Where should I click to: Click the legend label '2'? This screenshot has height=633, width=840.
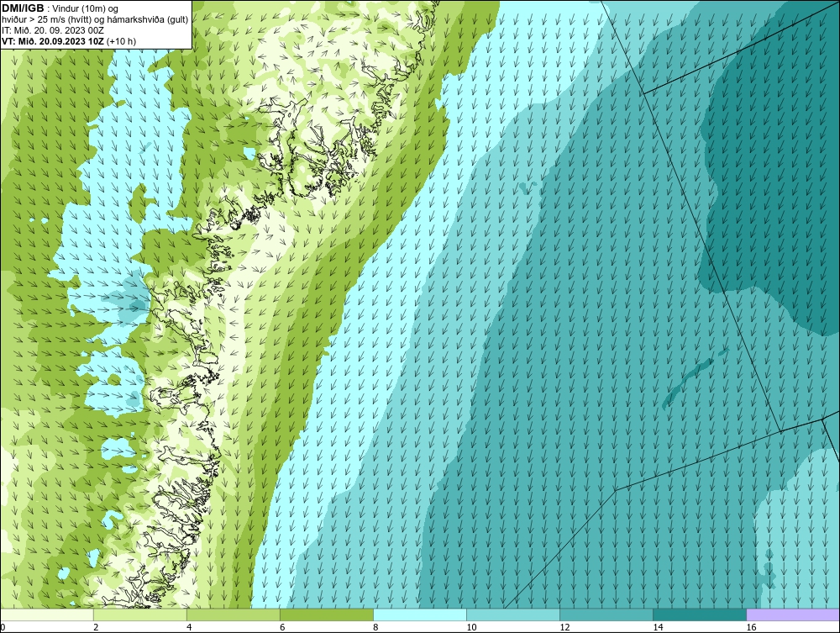96,627
